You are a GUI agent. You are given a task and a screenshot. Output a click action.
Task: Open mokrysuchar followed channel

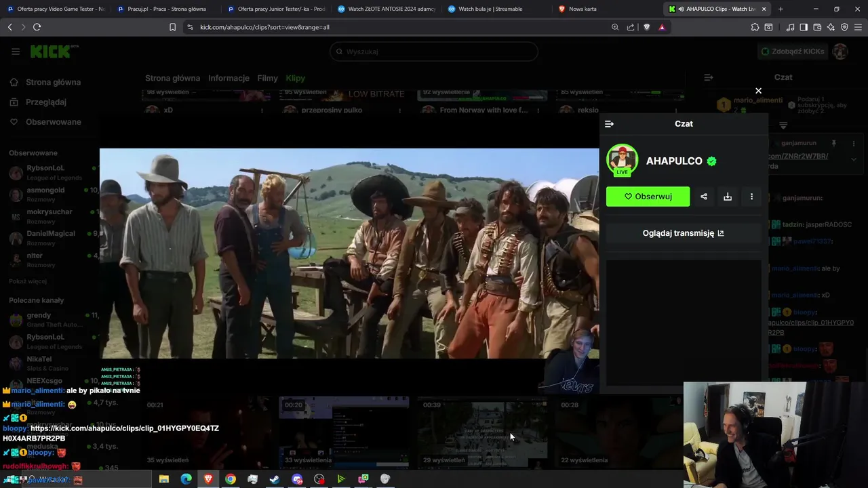pos(52,216)
